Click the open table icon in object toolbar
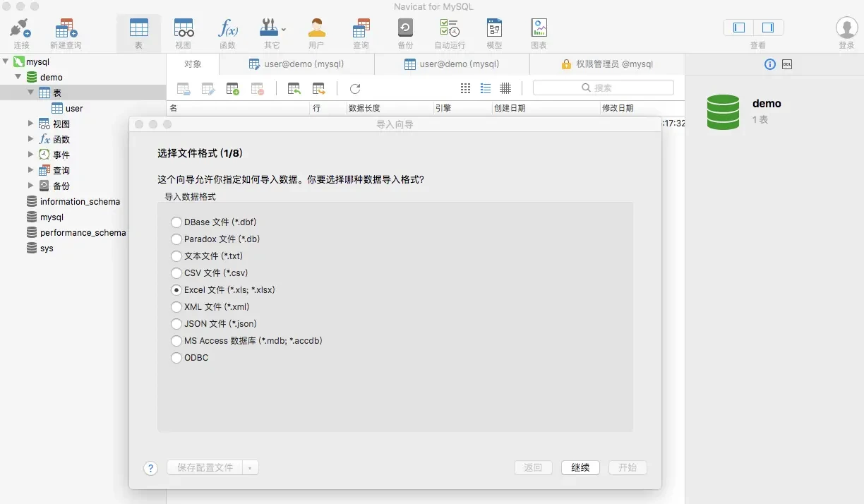The image size is (864, 504). pos(184,89)
